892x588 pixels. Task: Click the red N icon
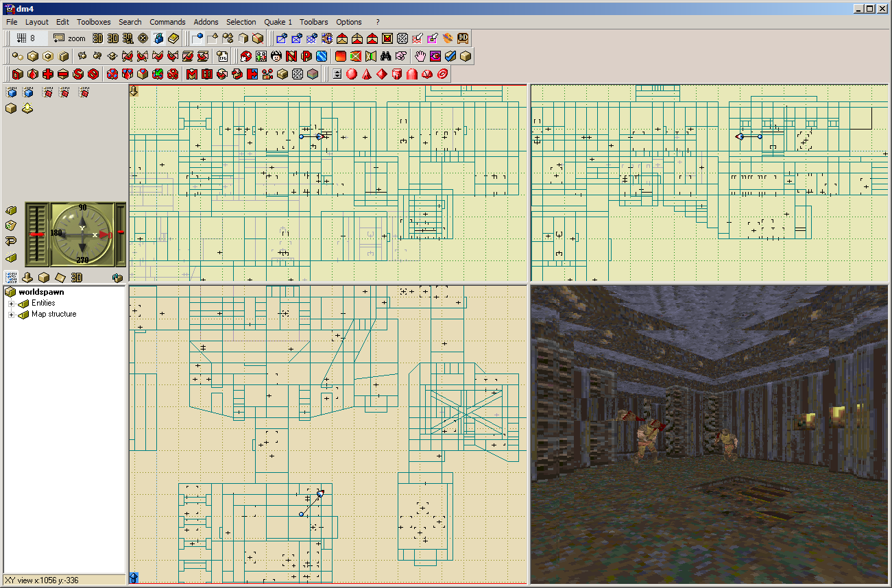(x=291, y=56)
